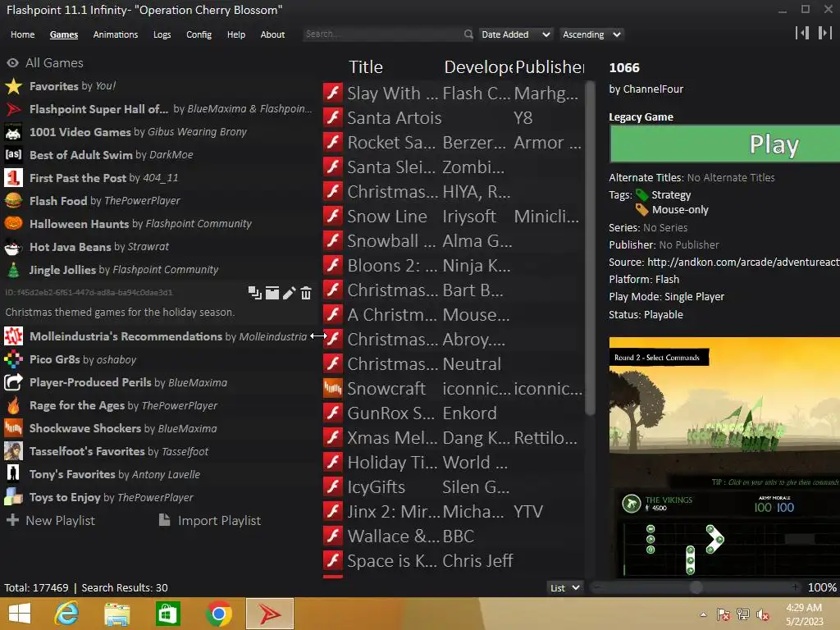Click the Title column header
The width and height of the screenshot is (840, 630).
click(x=365, y=67)
